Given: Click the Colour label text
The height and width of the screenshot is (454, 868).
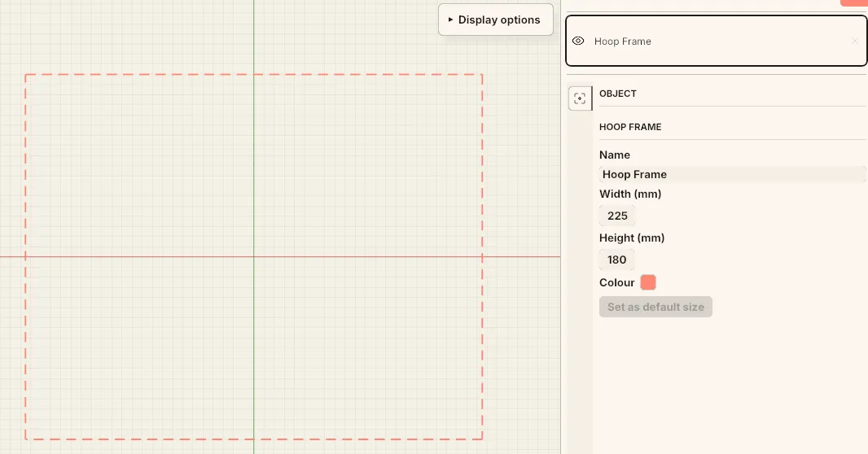Looking at the screenshot, I should (x=616, y=282).
